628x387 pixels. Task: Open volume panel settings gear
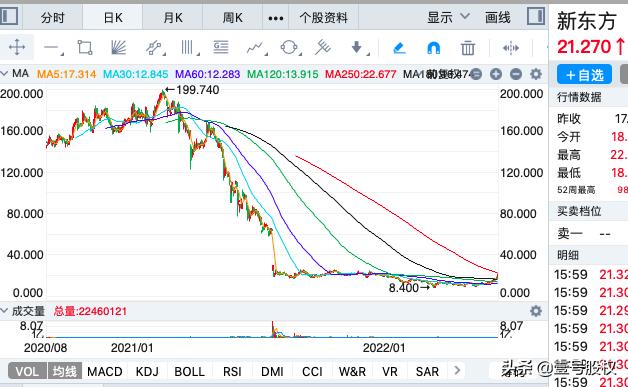coord(536,311)
